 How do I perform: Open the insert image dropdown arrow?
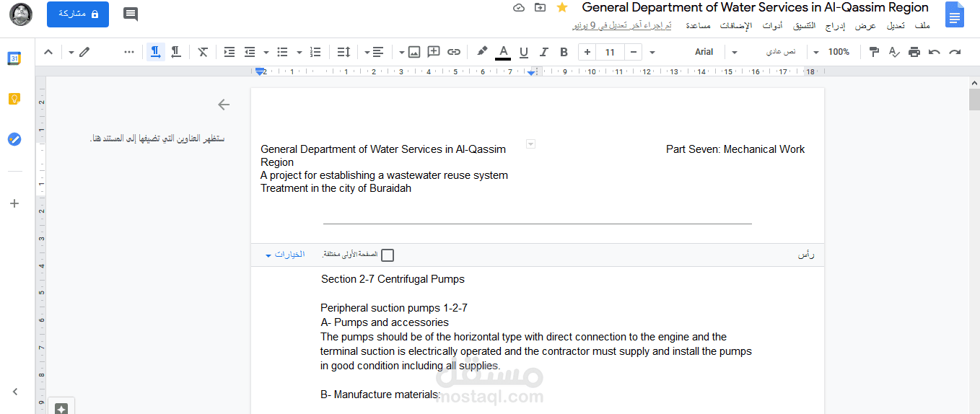[401, 52]
